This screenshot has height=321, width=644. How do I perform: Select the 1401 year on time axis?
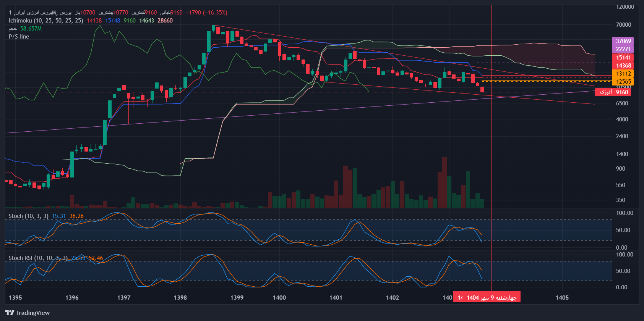click(x=336, y=298)
